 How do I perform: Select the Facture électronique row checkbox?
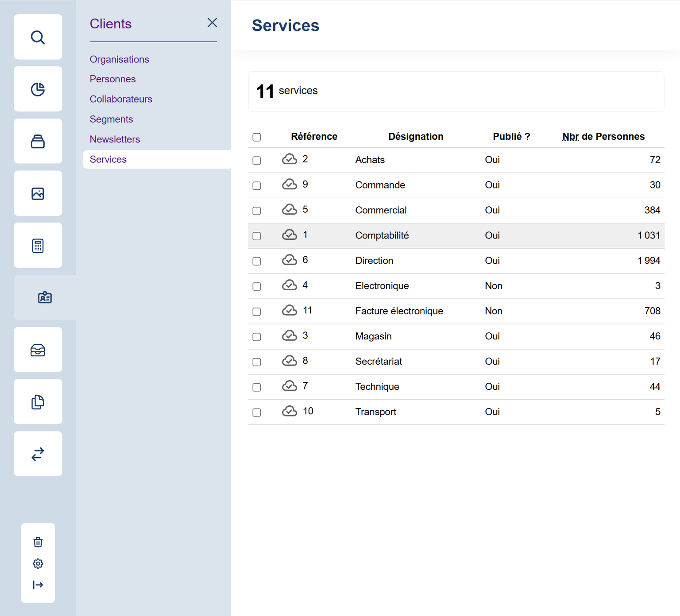point(257,312)
